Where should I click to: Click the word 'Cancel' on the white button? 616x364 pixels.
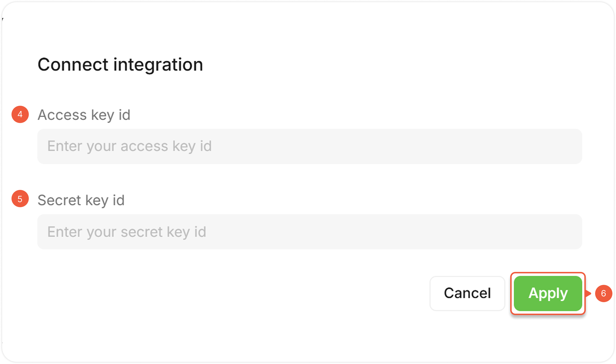(x=467, y=293)
